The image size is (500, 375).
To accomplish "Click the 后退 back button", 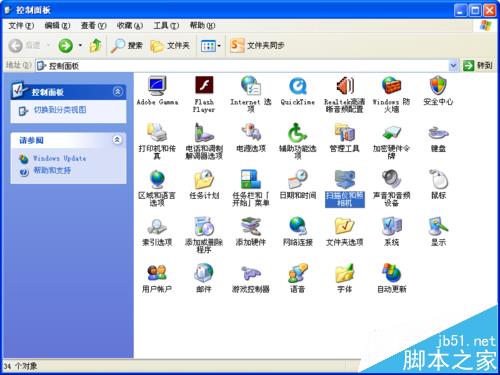I will tap(25, 45).
